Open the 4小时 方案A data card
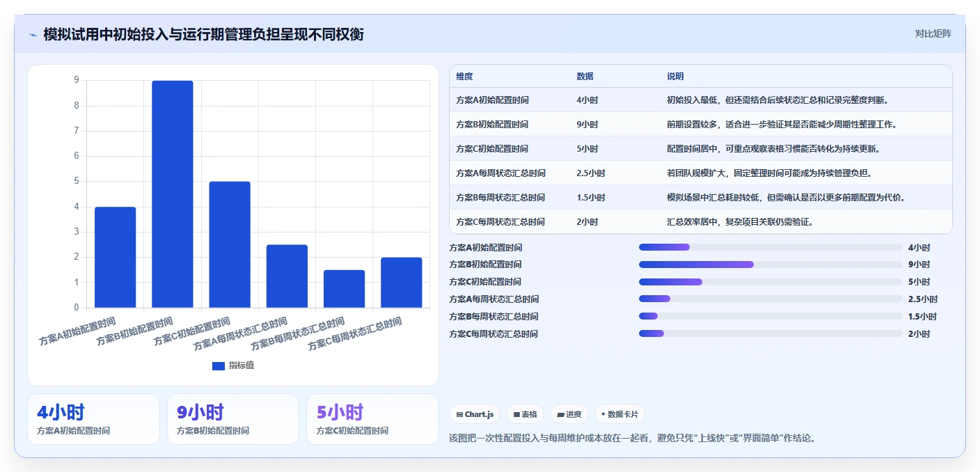This screenshot has width=980, height=472. 93,419
